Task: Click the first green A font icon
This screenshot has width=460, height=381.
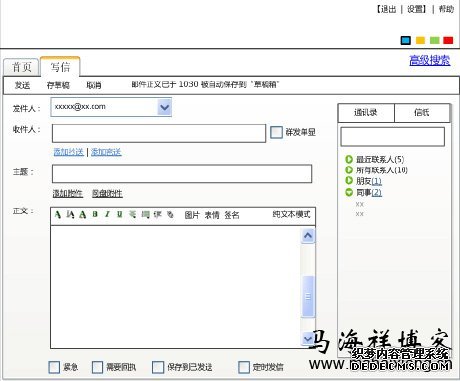Action: tap(58, 214)
